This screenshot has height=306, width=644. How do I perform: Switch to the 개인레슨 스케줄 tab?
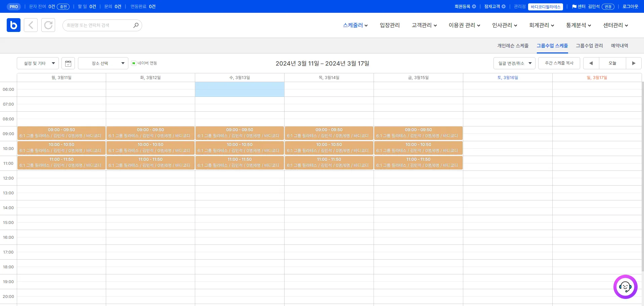click(x=513, y=46)
